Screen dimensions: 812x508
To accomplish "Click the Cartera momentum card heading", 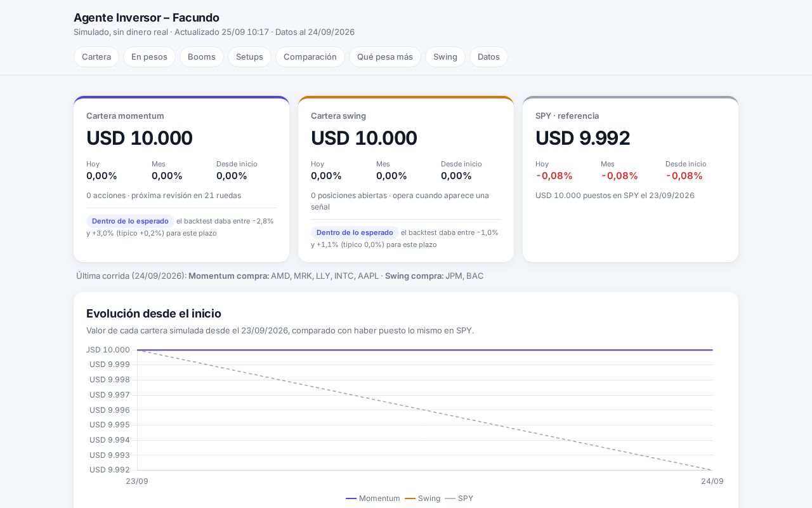I will (x=125, y=116).
